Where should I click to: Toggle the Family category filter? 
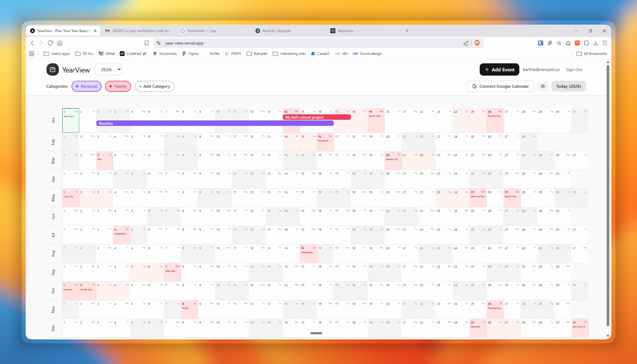(x=118, y=86)
